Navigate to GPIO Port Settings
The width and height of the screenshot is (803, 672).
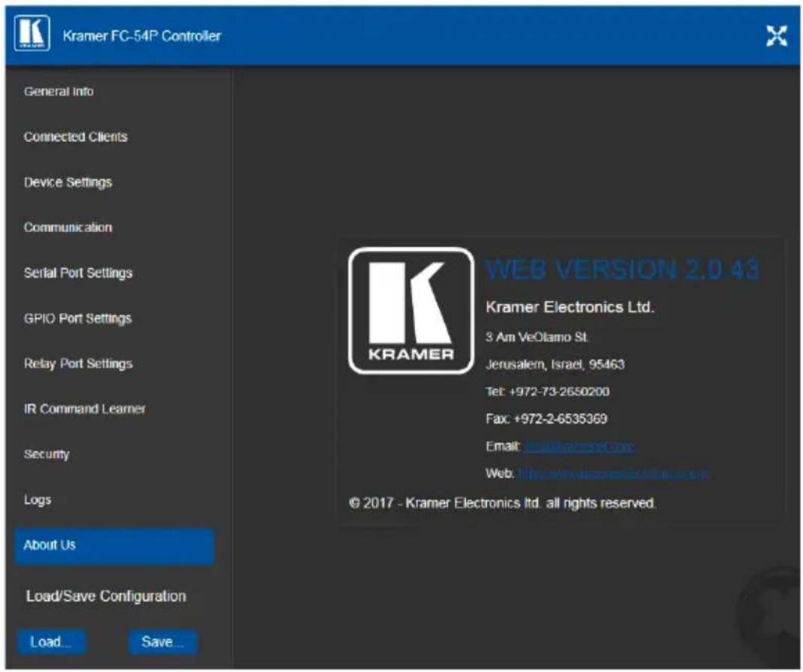point(77,318)
